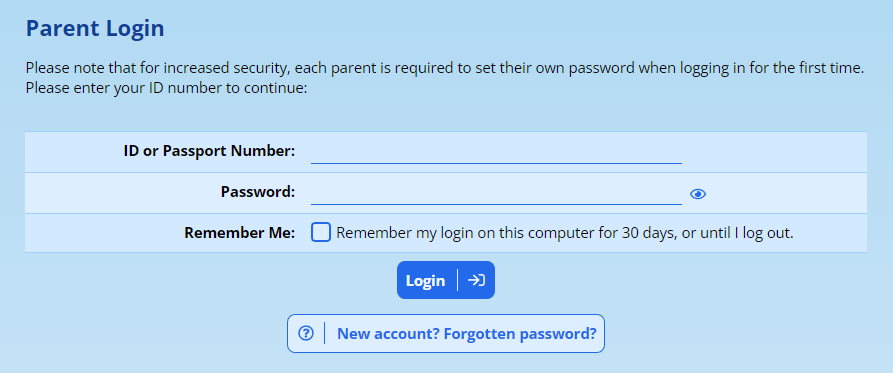Click the 'Remember Me:' label
The width and height of the screenshot is (893, 373).
pyautogui.click(x=240, y=233)
